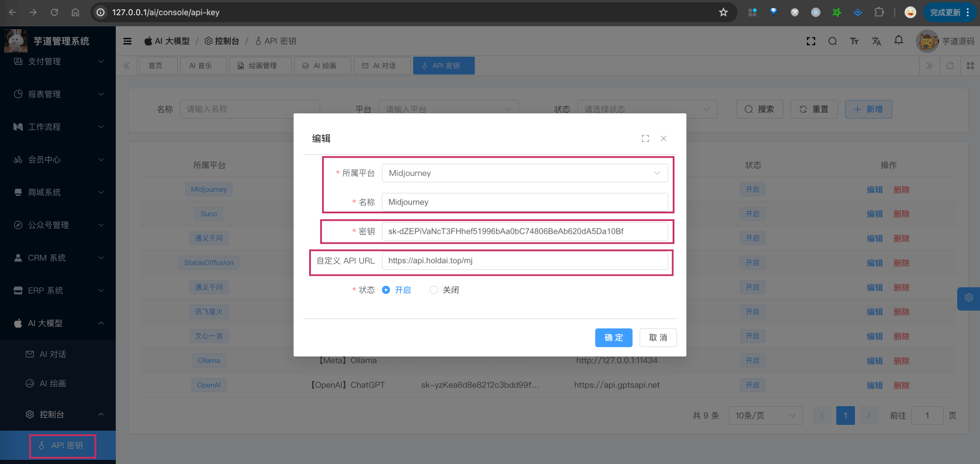Select the 开启 status radio button
This screenshot has height=464, width=980.
click(x=386, y=290)
